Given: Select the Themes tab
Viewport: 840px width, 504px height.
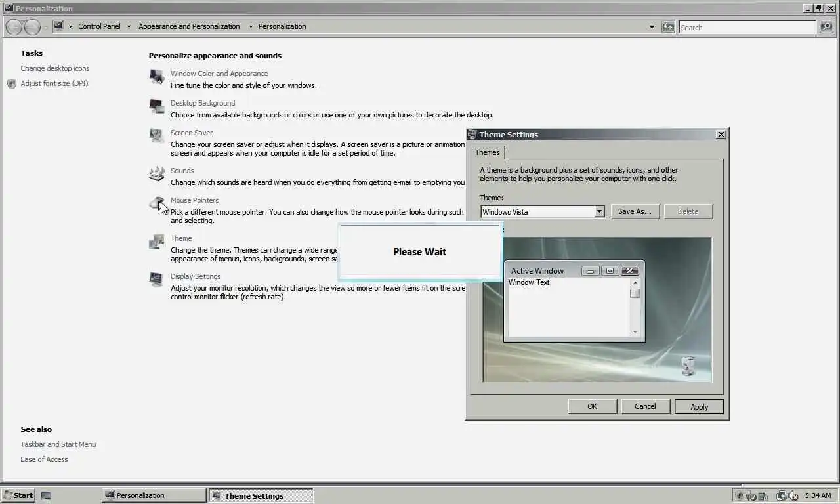Looking at the screenshot, I should tap(488, 152).
